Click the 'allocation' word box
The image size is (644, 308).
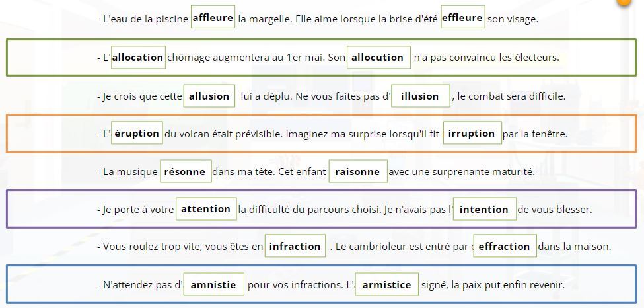pos(138,57)
